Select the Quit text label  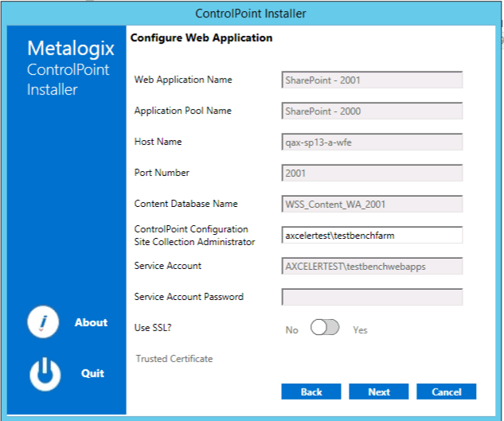pos(92,373)
